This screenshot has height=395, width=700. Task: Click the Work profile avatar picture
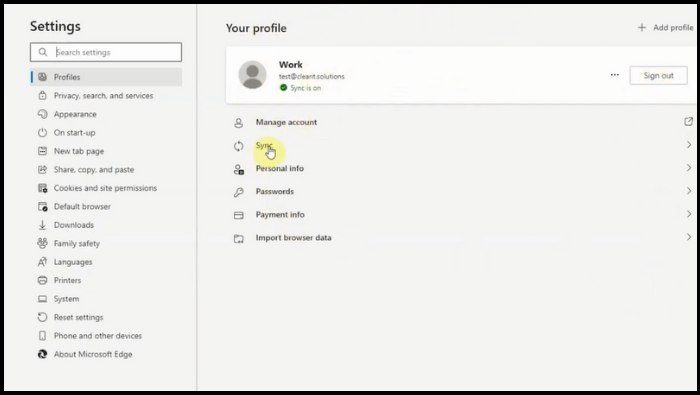point(252,75)
